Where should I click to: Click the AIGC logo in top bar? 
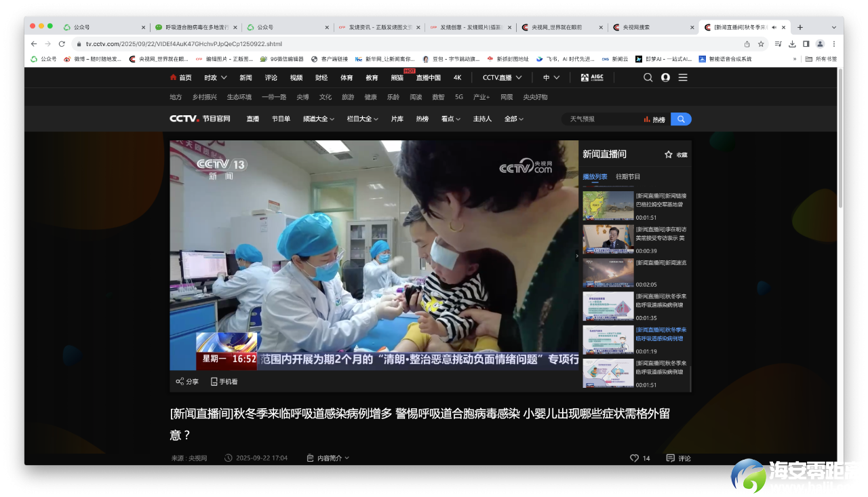[x=591, y=77]
